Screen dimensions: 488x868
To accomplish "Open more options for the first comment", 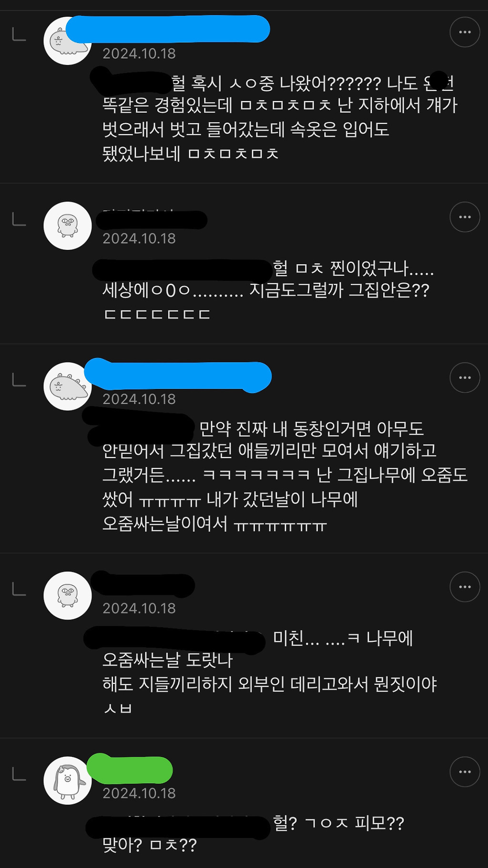I will pyautogui.click(x=465, y=32).
